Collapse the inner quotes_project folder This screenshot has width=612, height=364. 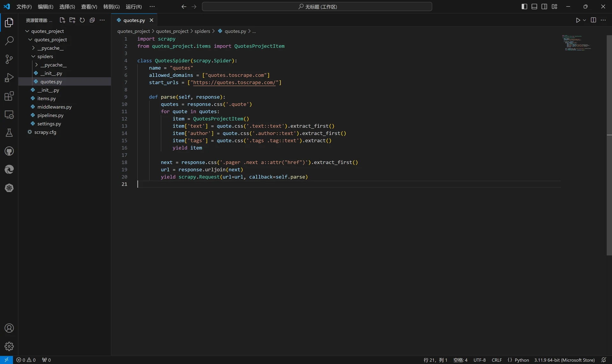pyautogui.click(x=64, y=40)
